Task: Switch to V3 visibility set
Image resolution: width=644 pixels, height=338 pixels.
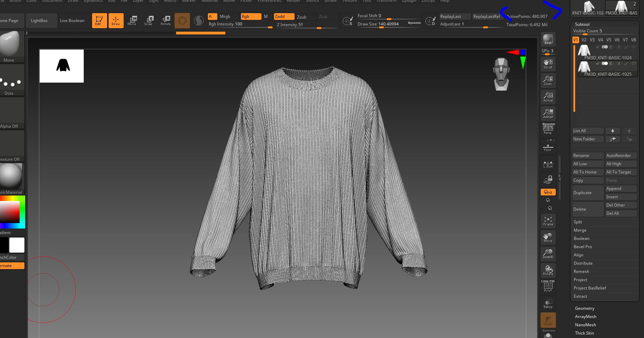Action: [592, 40]
